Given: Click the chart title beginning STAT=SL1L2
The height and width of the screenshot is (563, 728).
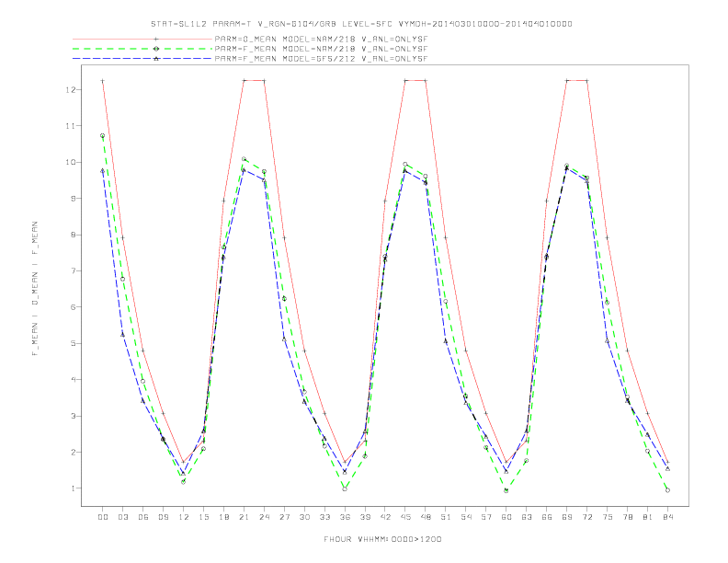Looking at the screenshot, I should 361,24.
